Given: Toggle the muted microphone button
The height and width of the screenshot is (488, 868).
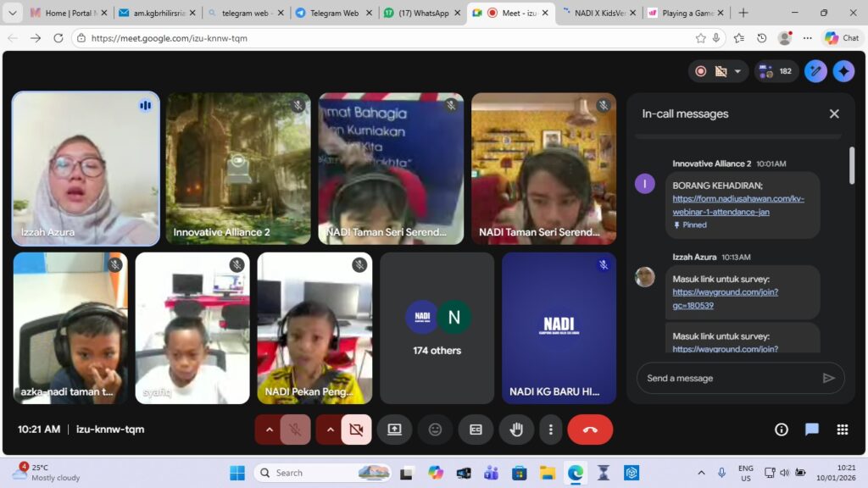Looking at the screenshot, I should (295, 430).
